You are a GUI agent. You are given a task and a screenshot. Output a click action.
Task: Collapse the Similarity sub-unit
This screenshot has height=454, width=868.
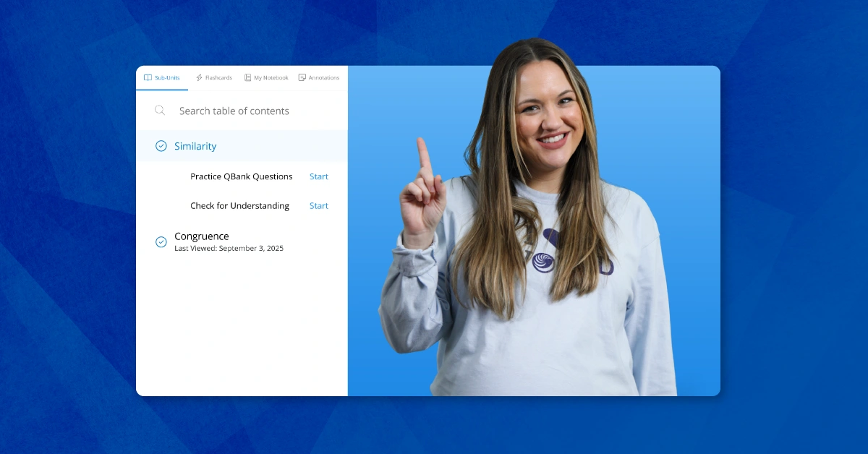click(195, 146)
